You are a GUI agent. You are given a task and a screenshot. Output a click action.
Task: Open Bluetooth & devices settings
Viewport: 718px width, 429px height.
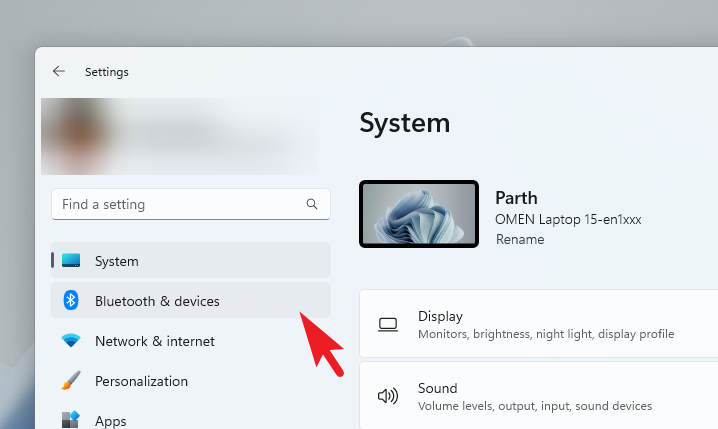point(157,301)
